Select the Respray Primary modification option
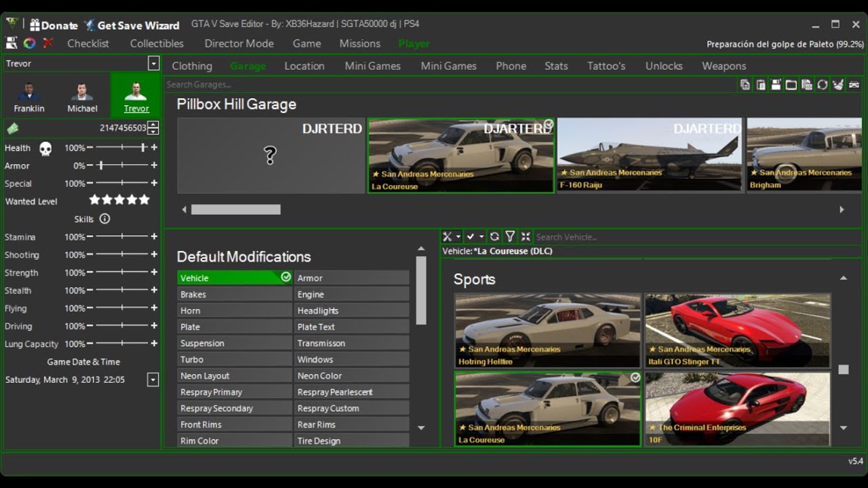This screenshot has height=488, width=868. (x=235, y=392)
